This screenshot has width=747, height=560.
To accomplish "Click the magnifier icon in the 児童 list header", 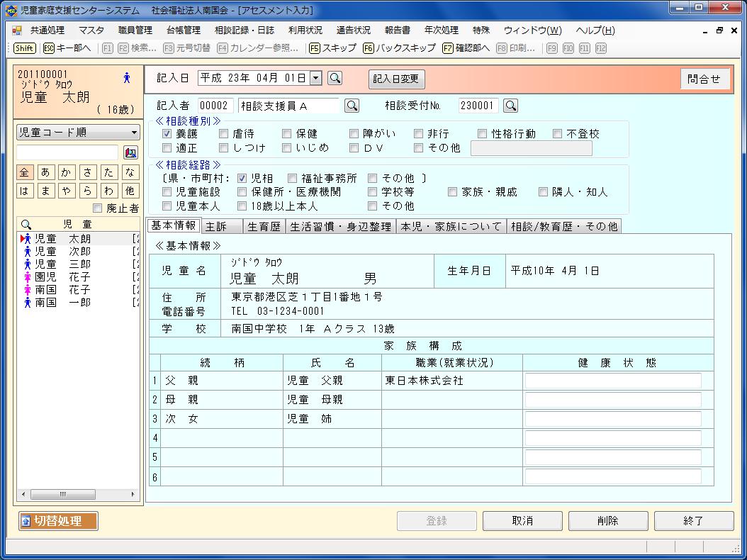I will 26,224.
